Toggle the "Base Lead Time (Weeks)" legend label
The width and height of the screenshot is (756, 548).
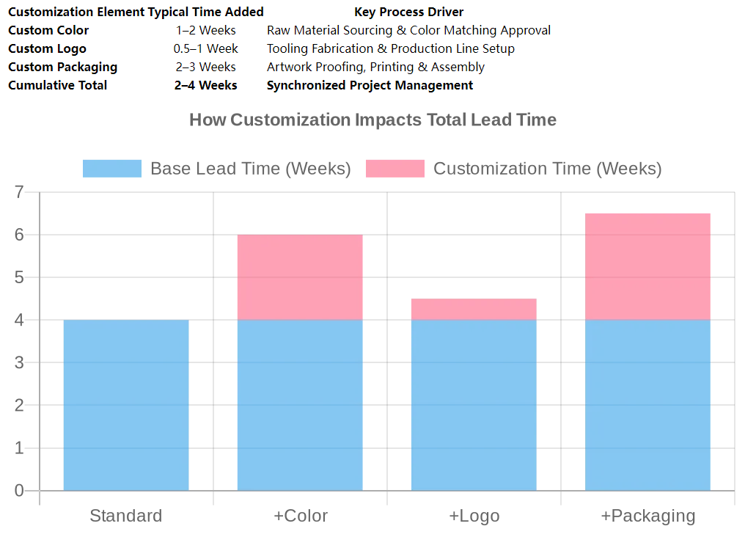point(250,169)
